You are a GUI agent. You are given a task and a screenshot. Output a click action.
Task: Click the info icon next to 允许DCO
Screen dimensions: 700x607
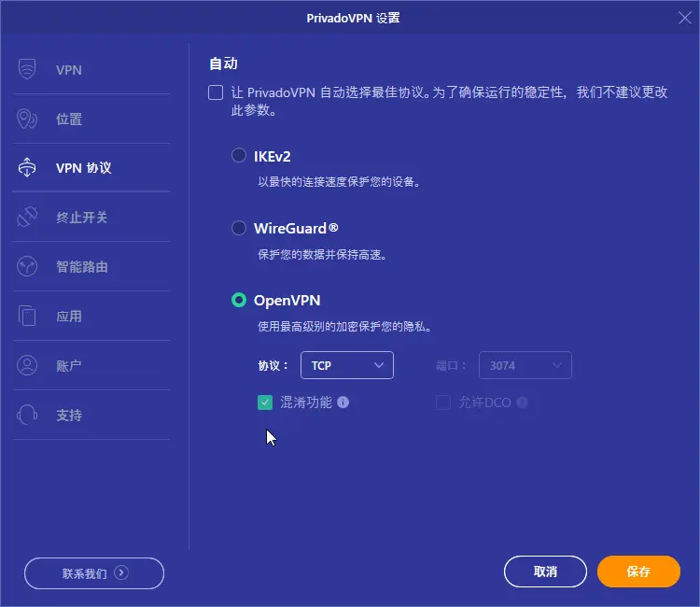pyautogui.click(x=522, y=402)
